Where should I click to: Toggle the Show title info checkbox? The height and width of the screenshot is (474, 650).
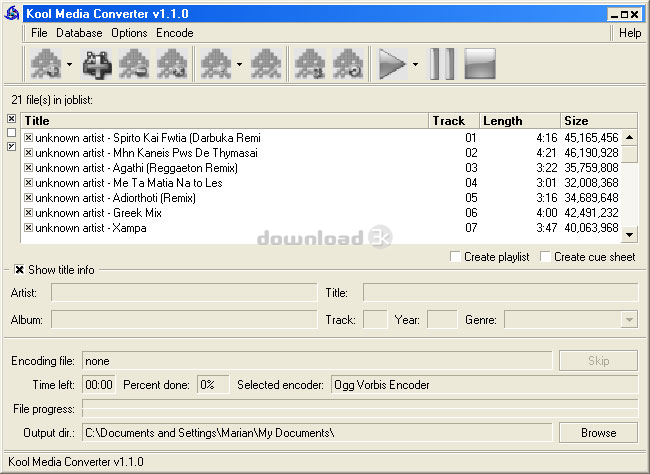pyautogui.click(x=19, y=270)
